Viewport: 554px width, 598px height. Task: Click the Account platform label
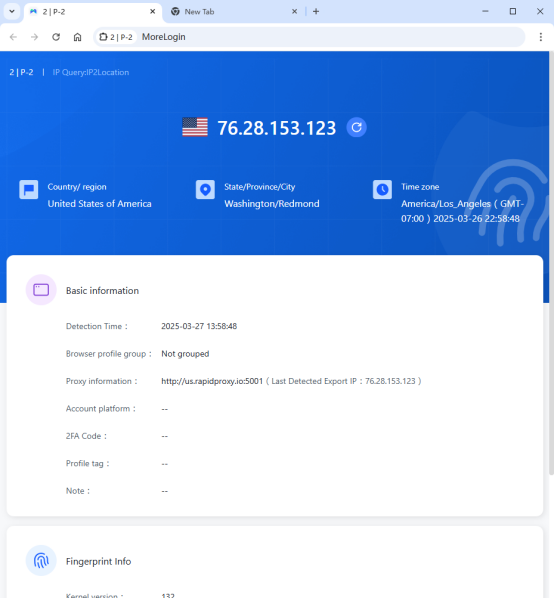pos(101,408)
